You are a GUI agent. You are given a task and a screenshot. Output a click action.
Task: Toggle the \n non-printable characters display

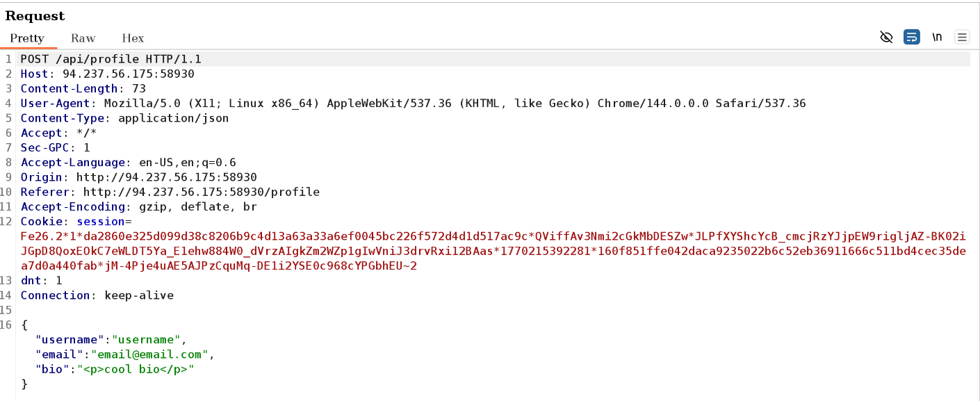tap(937, 38)
